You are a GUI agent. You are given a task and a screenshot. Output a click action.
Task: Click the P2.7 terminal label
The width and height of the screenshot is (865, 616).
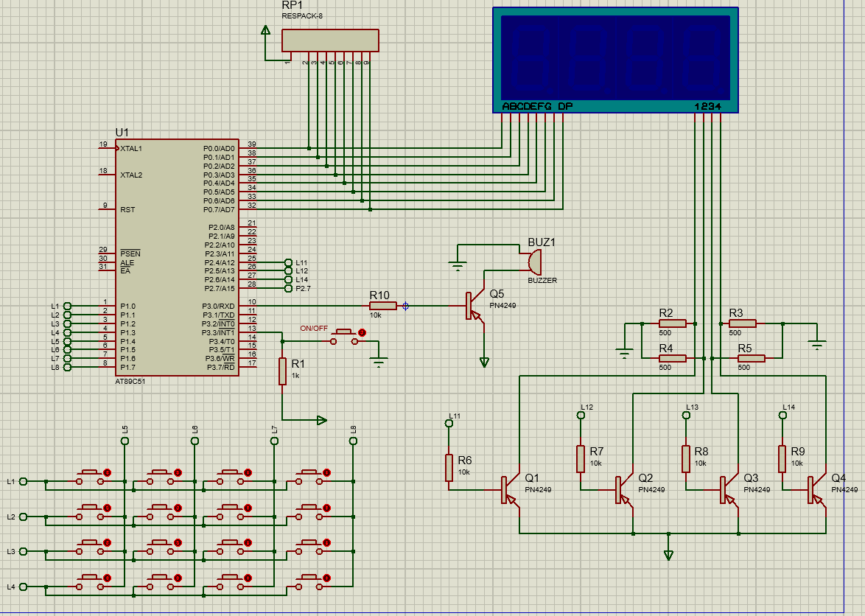[x=303, y=289]
